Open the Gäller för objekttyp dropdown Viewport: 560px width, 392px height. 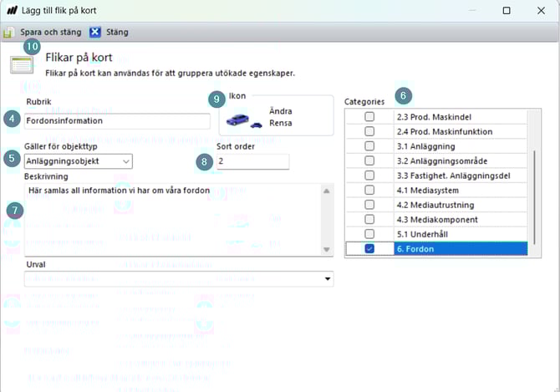(x=125, y=161)
